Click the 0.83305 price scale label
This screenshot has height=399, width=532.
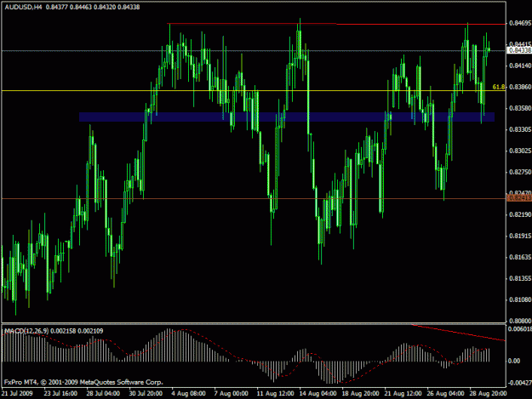pyautogui.click(x=520, y=129)
